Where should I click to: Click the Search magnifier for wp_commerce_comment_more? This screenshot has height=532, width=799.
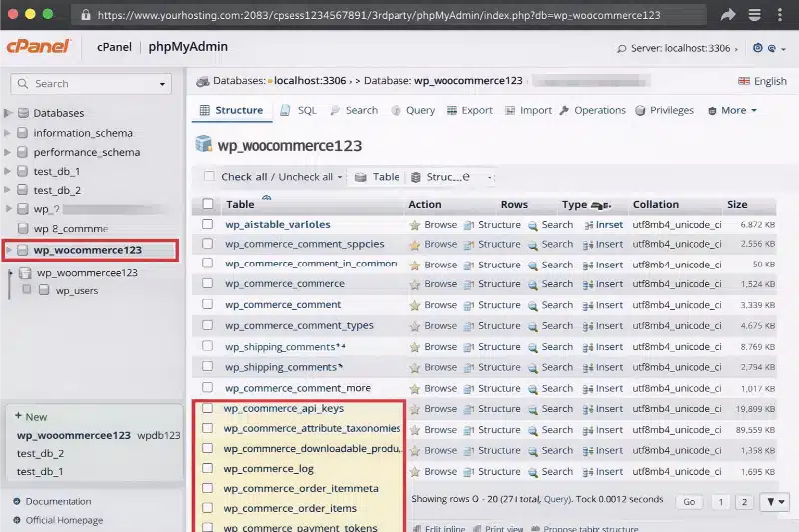[x=533, y=389]
